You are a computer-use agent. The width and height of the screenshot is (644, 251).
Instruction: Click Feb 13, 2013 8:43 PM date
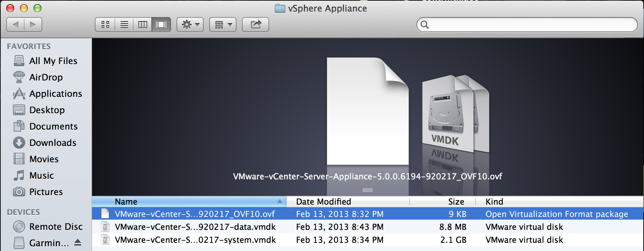coord(340,227)
